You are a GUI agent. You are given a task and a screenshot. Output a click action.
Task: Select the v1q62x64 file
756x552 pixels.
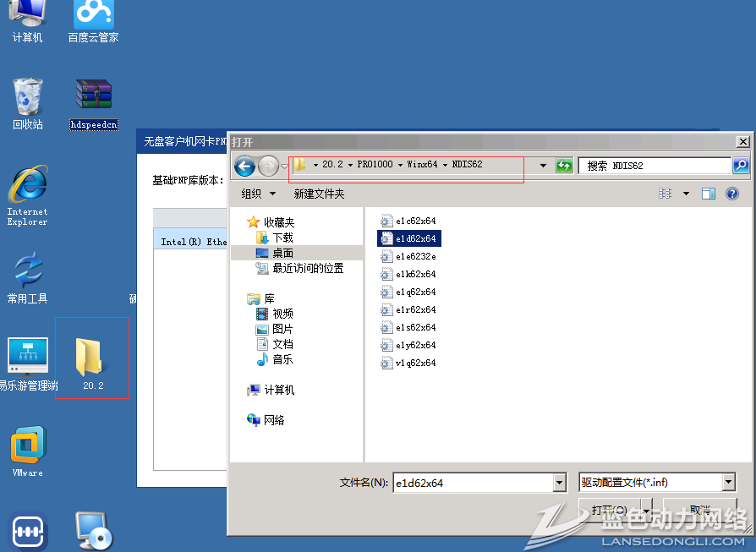(x=415, y=363)
